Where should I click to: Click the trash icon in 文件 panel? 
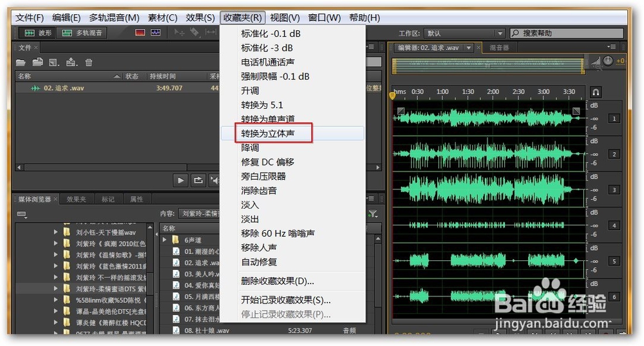89,62
